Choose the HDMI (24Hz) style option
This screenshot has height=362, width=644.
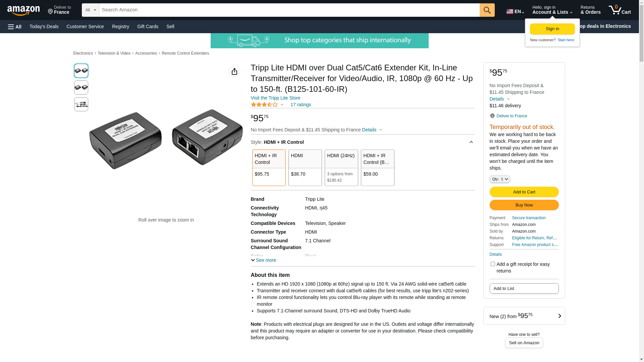(341, 168)
